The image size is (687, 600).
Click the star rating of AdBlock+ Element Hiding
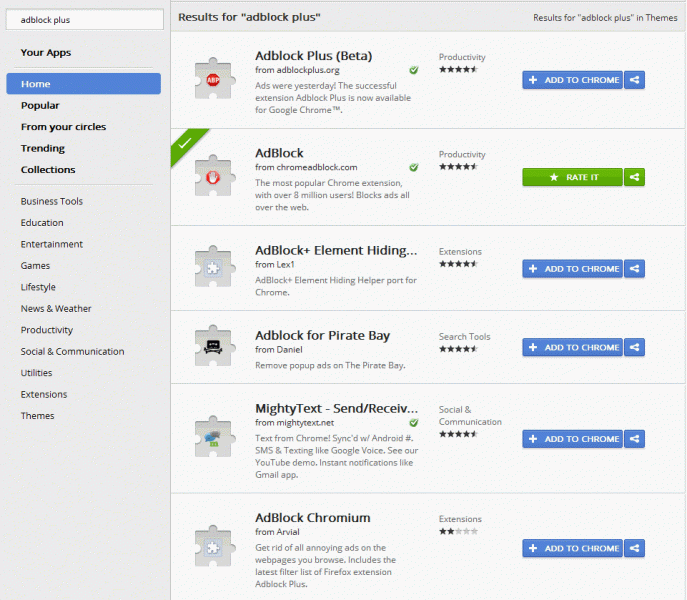coord(458,264)
